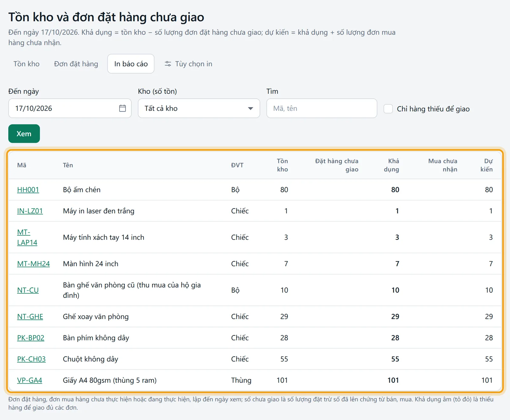This screenshot has height=420, width=510.
Task: Click 'Máy in laser đen trắng' cell
Action: pyautogui.click(x=98, y=211)
